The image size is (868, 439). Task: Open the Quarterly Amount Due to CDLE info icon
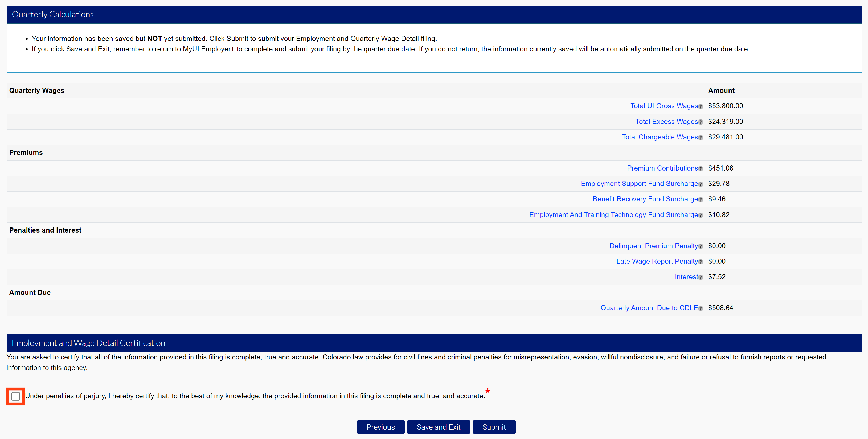[x=701, y=308]
